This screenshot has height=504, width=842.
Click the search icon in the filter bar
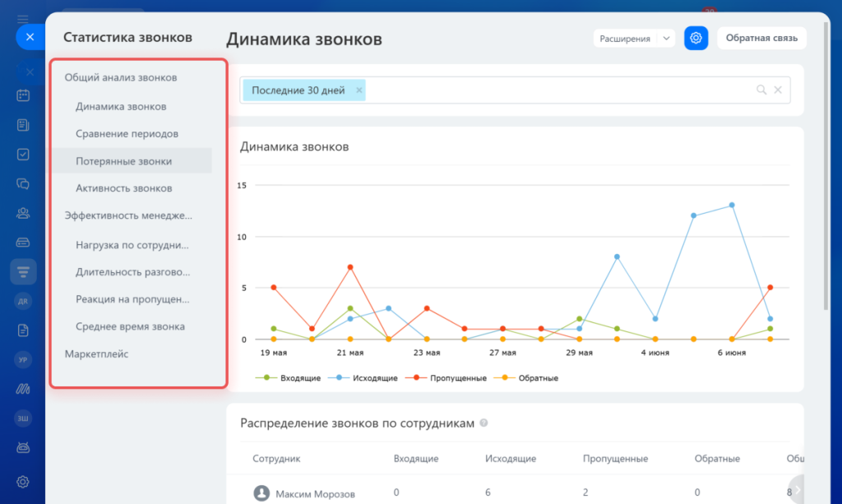pyautogui.click(x=761, y=90)
